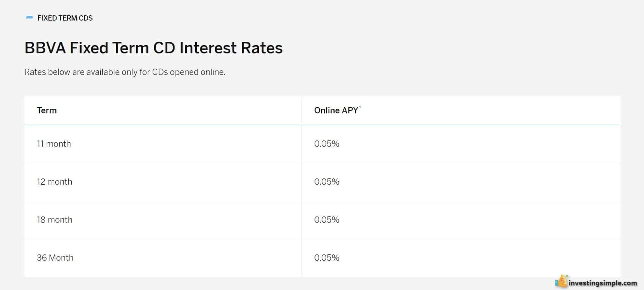
Task: Click the 'BBVA' word in the page title
Action: point(45,48)
